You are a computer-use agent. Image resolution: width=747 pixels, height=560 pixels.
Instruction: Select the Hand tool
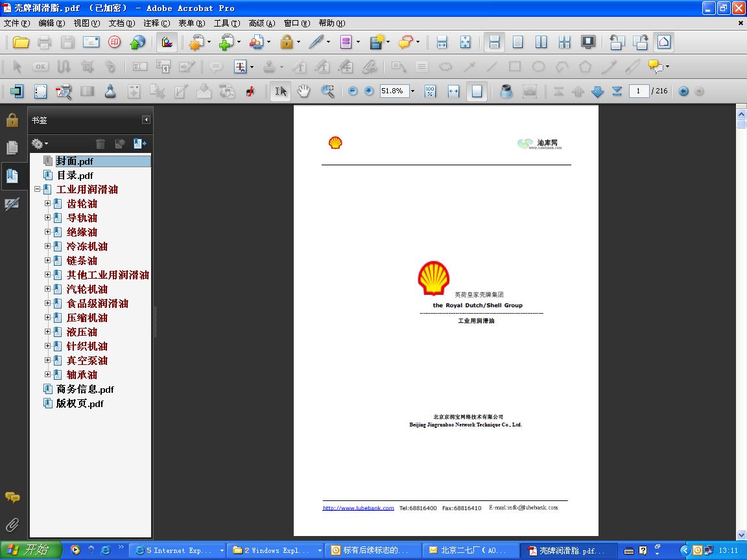[303, 91]
